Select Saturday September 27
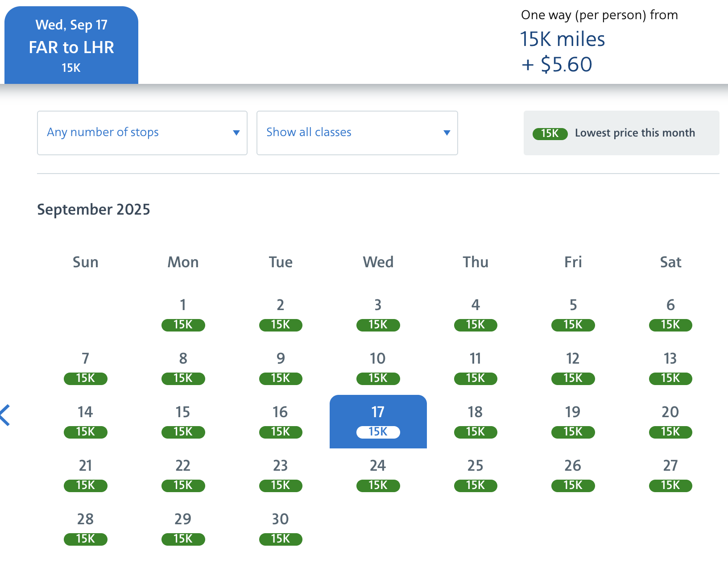Screen dimensions: 728x572 point(670,475)
